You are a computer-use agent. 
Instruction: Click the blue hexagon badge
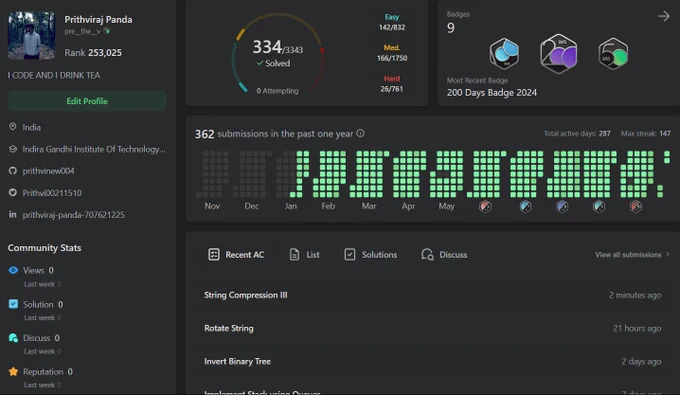coord(504,53)
